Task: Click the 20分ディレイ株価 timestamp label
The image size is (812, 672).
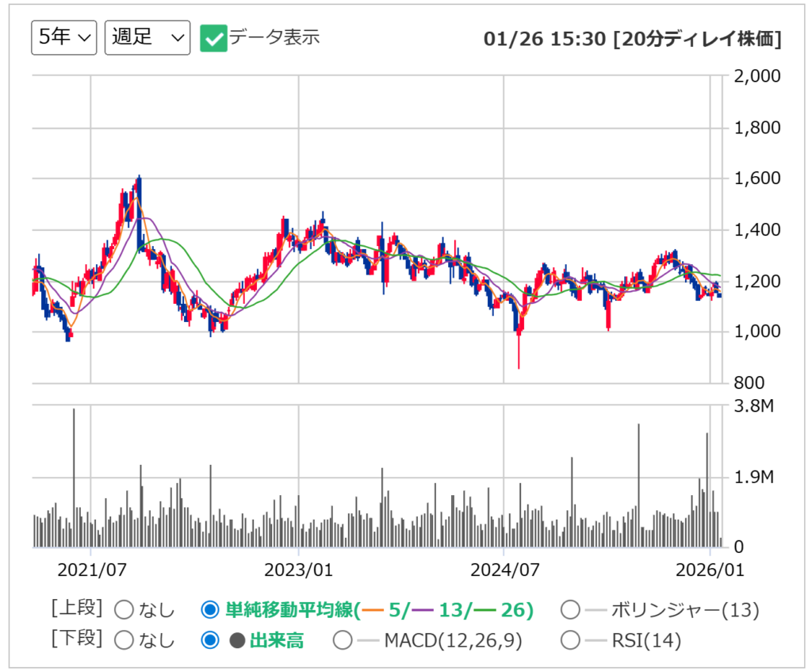Action: (697, 37)
